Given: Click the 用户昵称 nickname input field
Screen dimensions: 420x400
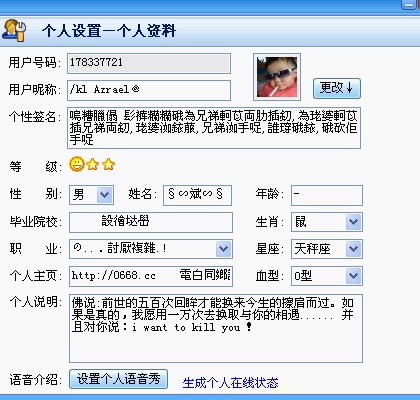Looking at the screenshot, I should coord(149,90).
